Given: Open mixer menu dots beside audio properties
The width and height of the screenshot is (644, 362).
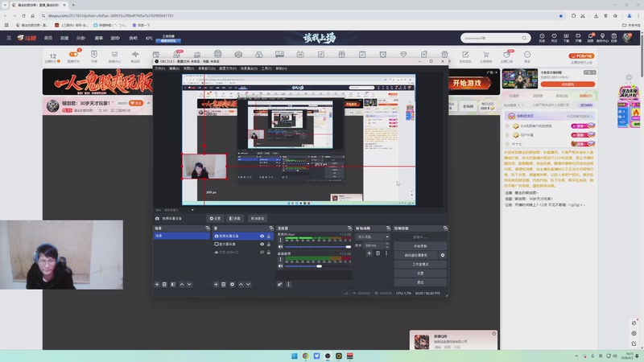Looking at the screenshot, I should (x=288, y=284).
